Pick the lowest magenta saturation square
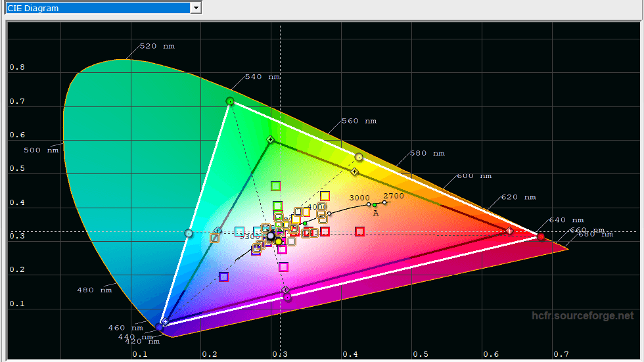 (283, 267)
